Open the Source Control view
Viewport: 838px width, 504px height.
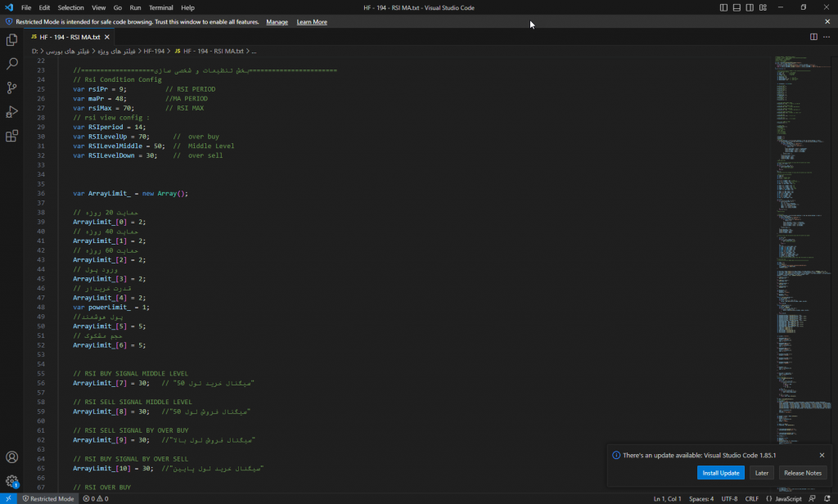(x=11, y=88)
